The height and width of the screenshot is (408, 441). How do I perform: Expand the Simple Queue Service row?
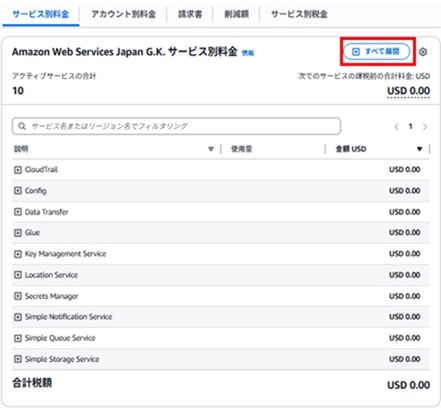coord(18,338)
